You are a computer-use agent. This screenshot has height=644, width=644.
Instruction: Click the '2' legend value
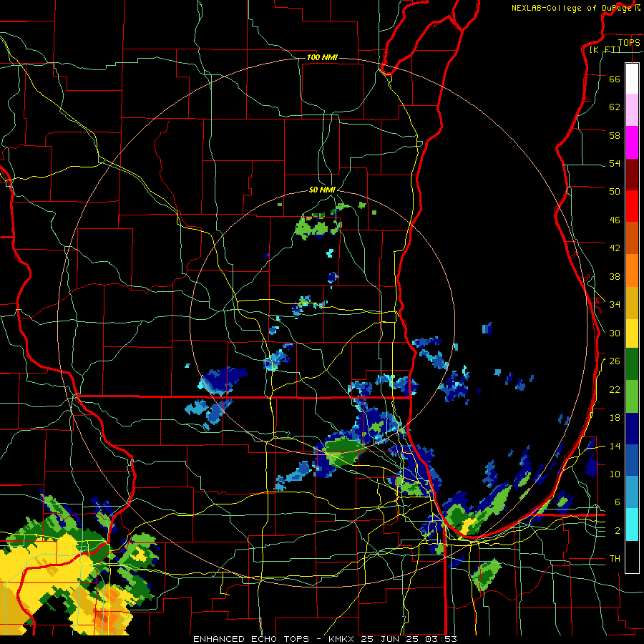[x=618, y=531]
